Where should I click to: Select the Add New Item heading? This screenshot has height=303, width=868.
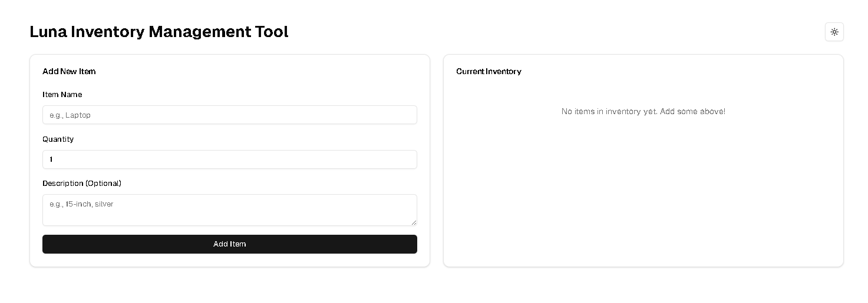click(x=69, y=71)
